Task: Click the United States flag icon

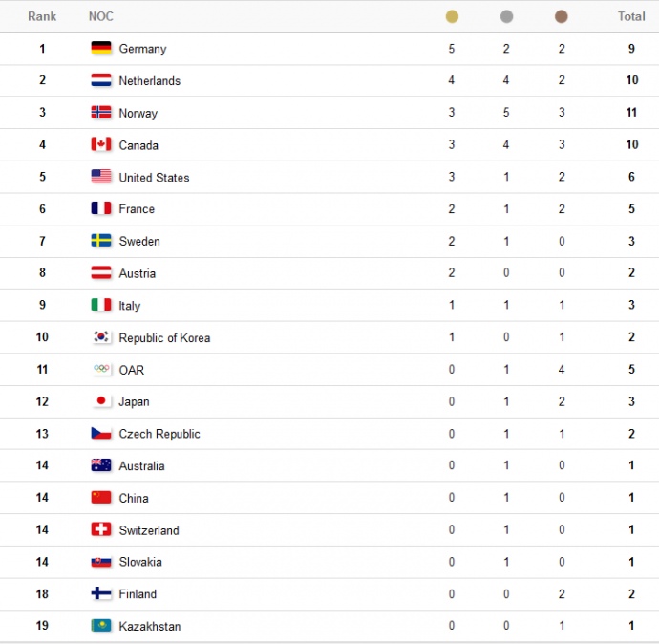Action: (x=101, y=177)
